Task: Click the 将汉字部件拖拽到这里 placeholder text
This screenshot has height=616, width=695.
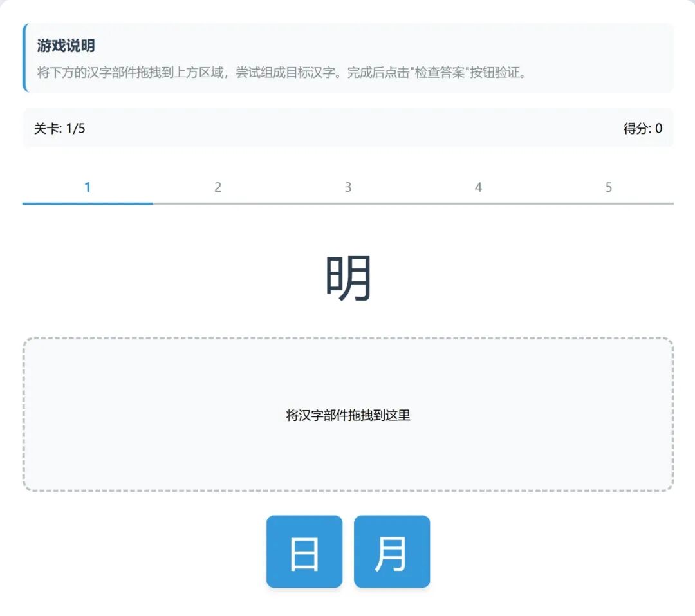Action: (x=347, y=416)
